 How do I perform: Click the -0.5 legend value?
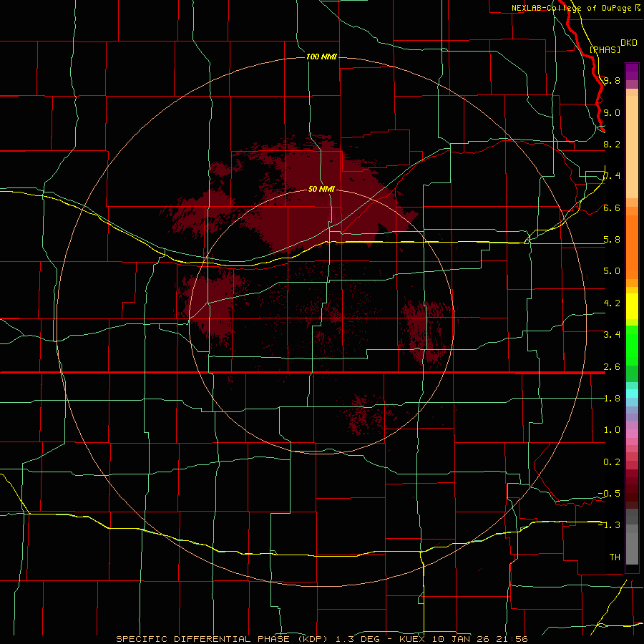[x=610, y=493]
